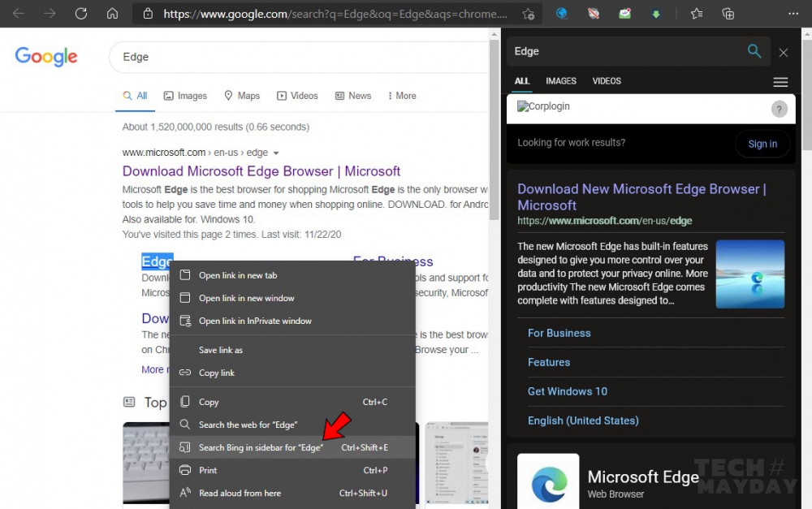
Task: Open the red striped extension icon
Action: [594, 14]
